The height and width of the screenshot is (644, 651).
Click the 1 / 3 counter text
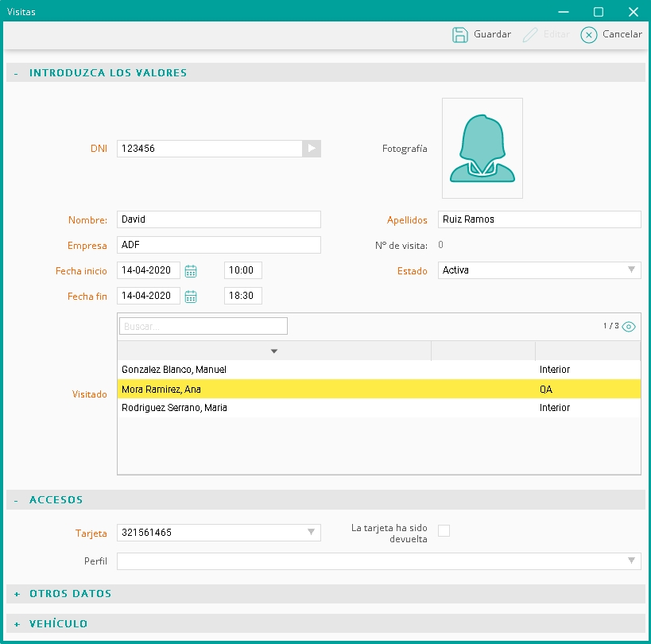[x=611, y=326]
